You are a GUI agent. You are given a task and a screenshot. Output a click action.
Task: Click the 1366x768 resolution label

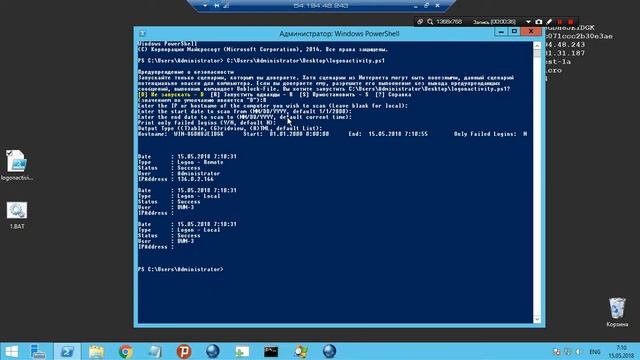click(x=449, y=22)
